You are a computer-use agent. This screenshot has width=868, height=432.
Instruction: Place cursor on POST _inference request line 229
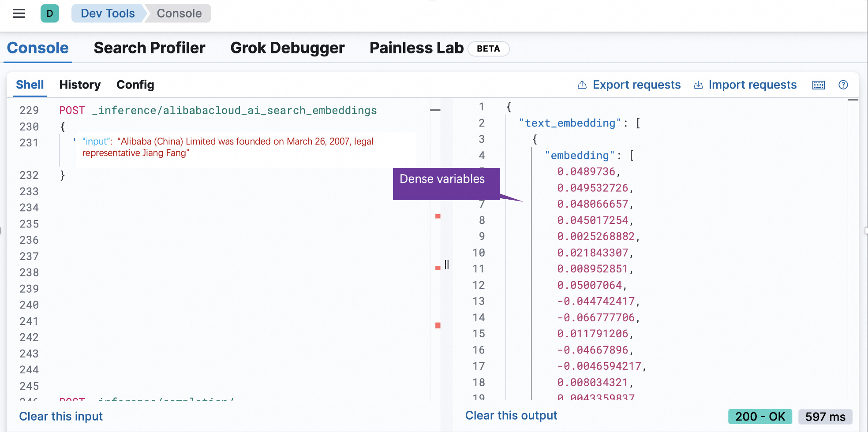218,110
